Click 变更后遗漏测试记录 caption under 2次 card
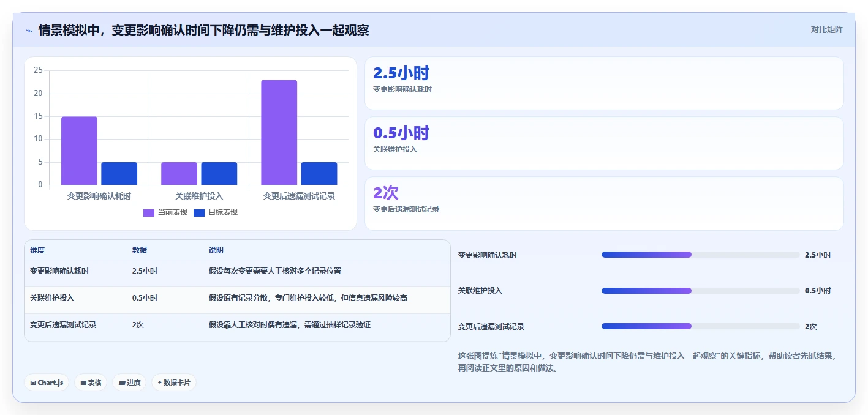Image resolution: width=868 pixels, height=415 pixels. tap(406, 209)
